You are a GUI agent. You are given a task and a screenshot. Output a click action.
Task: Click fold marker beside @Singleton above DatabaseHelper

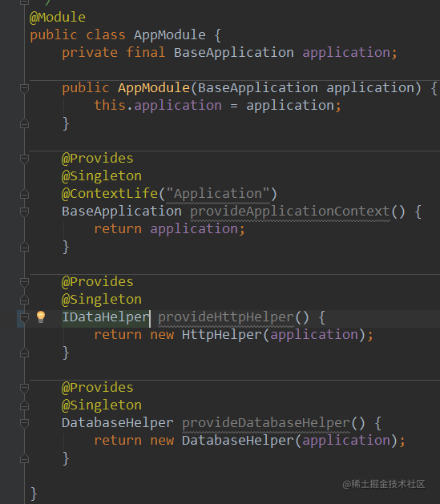pyautogui.click(x=24, y=405)
